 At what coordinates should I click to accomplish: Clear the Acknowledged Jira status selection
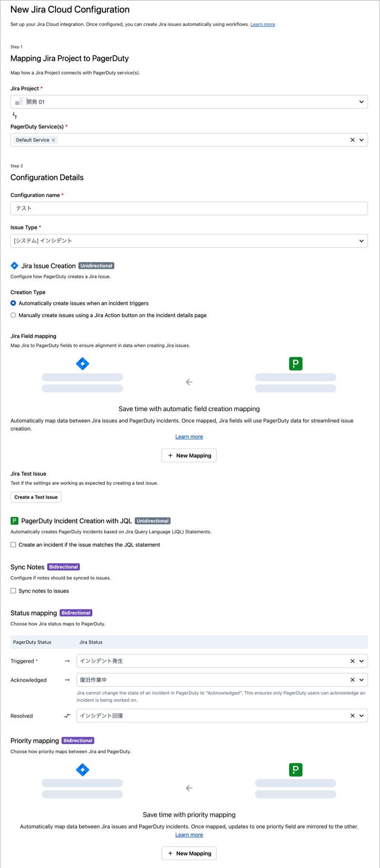[x=352, y=680]
